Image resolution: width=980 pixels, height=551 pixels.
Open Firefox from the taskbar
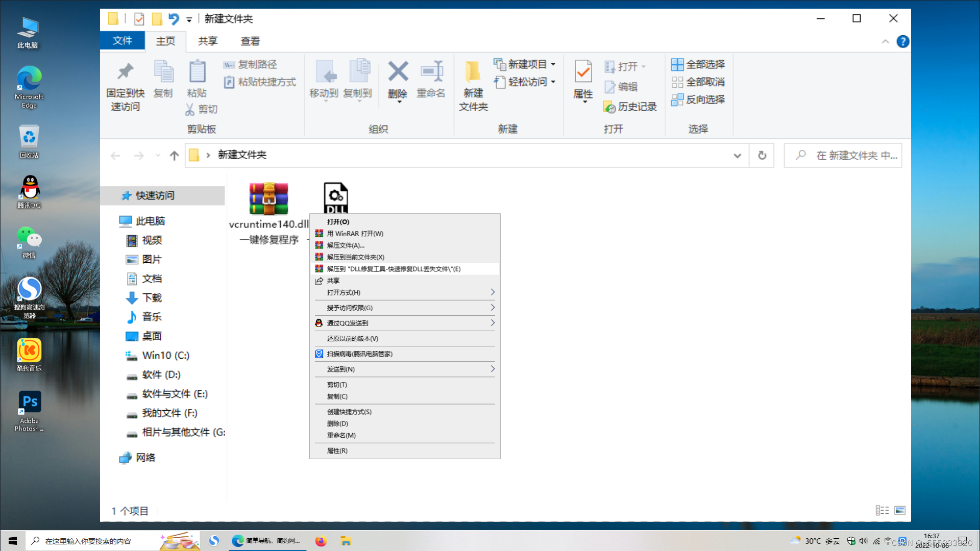[321, 541]
